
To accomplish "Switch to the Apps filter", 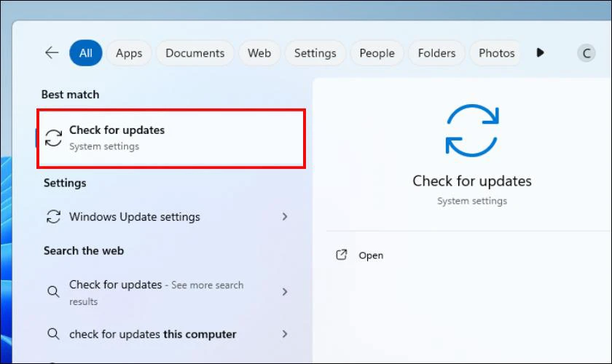I will [129, 53].
